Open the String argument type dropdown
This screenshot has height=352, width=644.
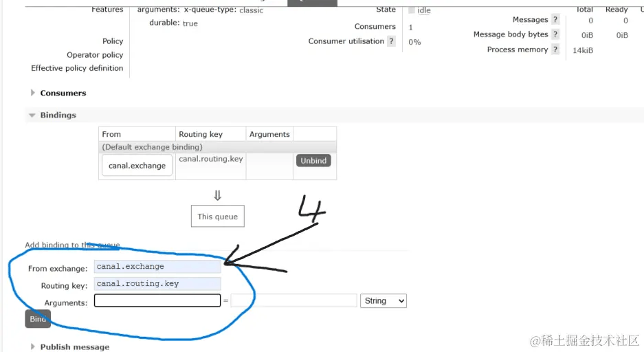tap(384, 300)
